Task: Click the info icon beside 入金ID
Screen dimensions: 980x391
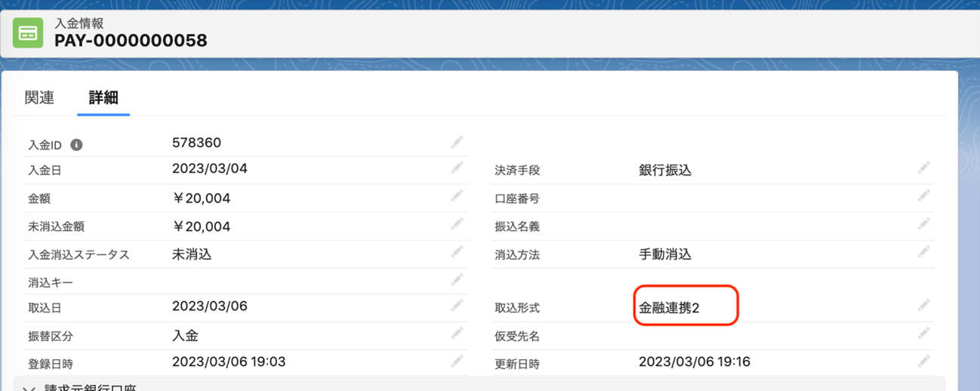Action: (x=76, y=145)
